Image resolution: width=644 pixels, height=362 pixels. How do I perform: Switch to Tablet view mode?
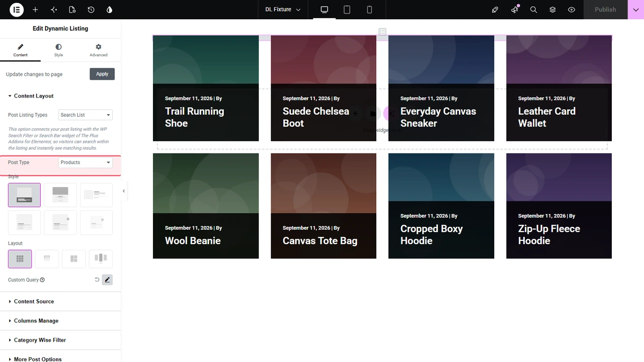tap(347, 10)
